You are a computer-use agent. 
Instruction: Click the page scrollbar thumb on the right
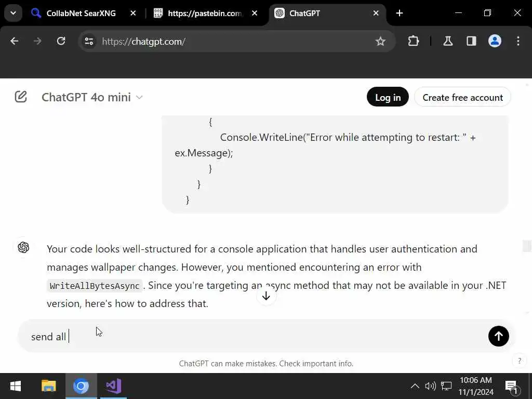pos(527,246)
